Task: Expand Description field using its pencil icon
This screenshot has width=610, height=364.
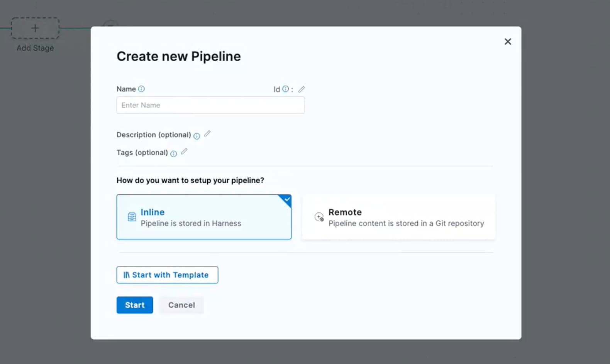Action: pyautogui.click(x=207, y=134)
